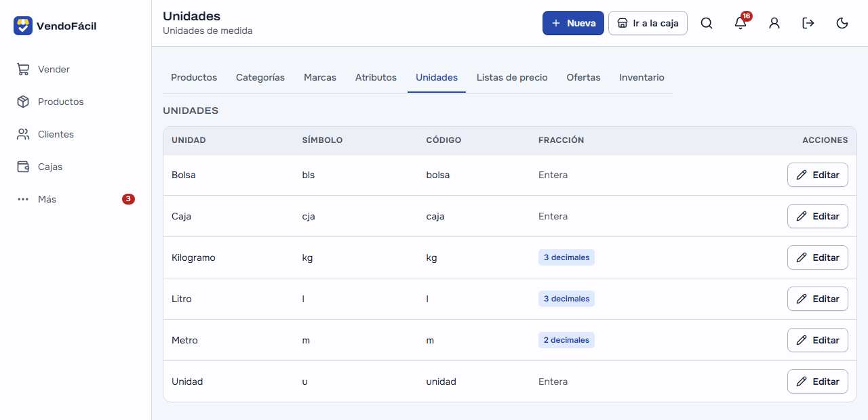Click the Fracción column header
868x420 pixels.
tap(561, 140)
